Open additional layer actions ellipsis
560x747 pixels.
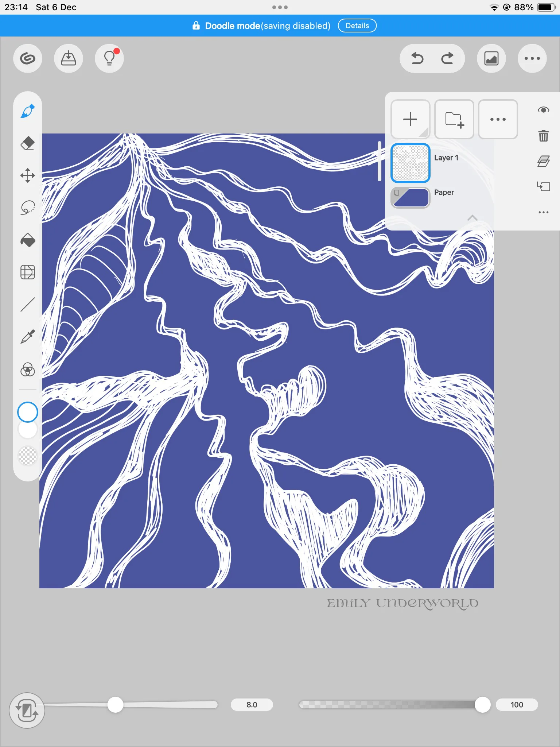pos(544,212)
